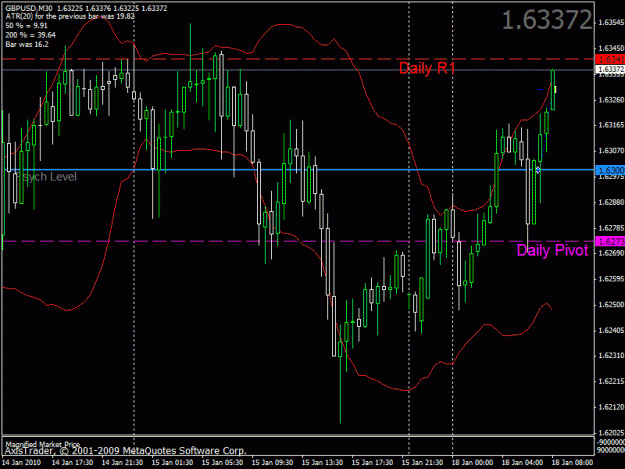Click the '14 Jan 21:30' time label
The width and height of the screenshot is (625, 469).
pyautogui.click(x=122, y=462)
